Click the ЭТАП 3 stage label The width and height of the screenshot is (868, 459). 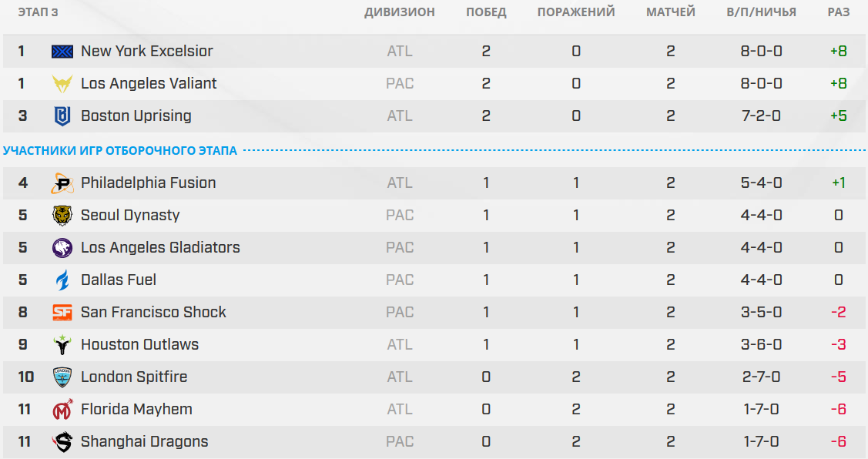(38, 12)
